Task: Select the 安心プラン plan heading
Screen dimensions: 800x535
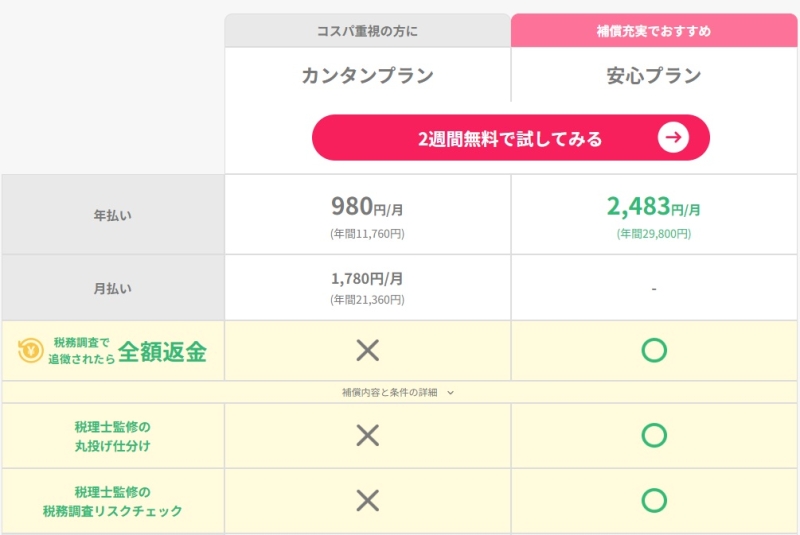Action: click(654, 75)
